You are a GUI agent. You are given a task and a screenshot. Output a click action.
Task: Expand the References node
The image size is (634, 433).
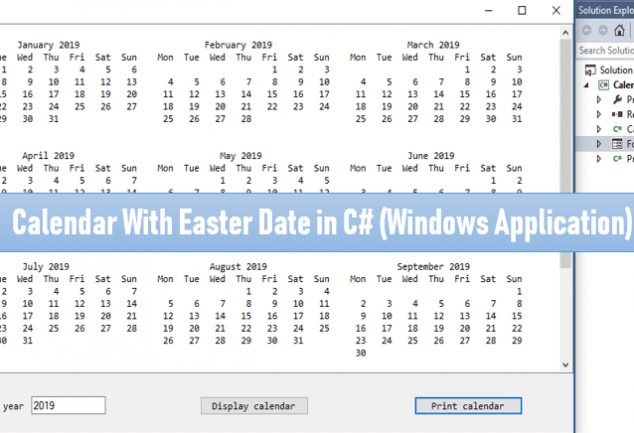pyautogui.click(x=599, y=114)
